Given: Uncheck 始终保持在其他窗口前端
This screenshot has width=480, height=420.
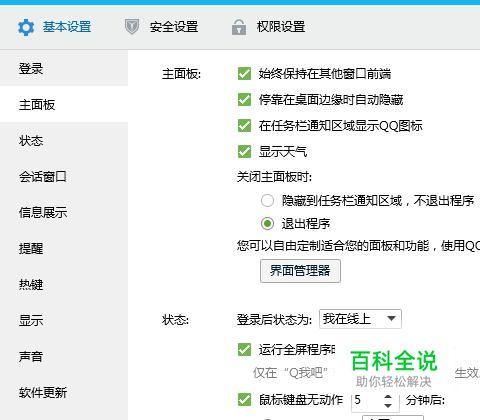Looking at the screenshot, I should (244, 73).
